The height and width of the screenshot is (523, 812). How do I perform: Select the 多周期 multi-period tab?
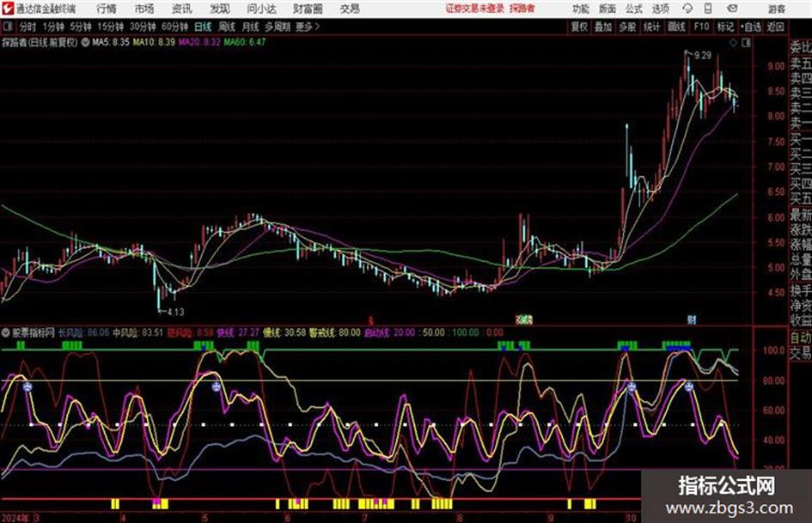point(278,27)
